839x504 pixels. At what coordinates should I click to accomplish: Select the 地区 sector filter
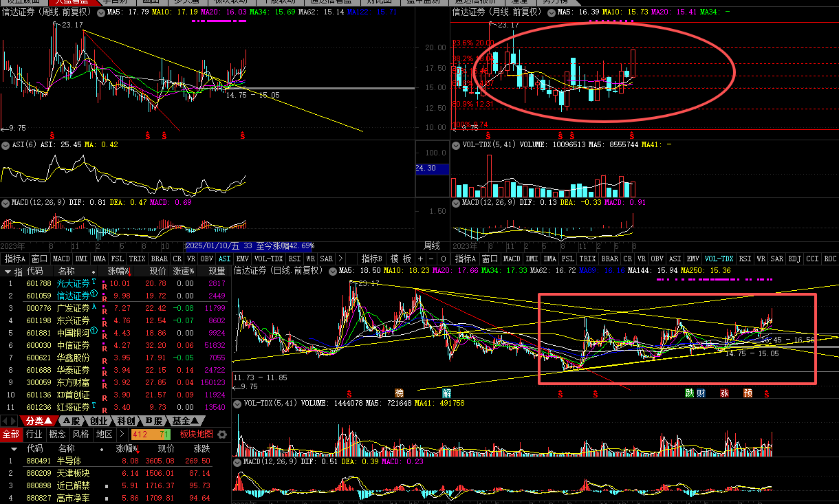click(x=104, y=435)
